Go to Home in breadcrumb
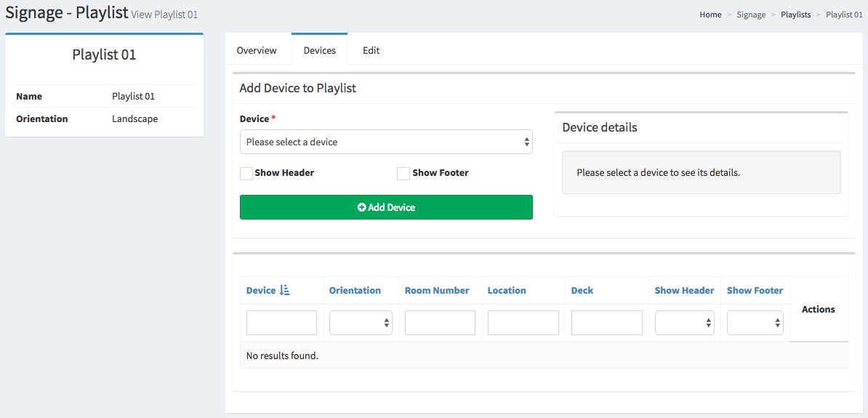This screenshot has height=418, width=868. tap(710, 15)
